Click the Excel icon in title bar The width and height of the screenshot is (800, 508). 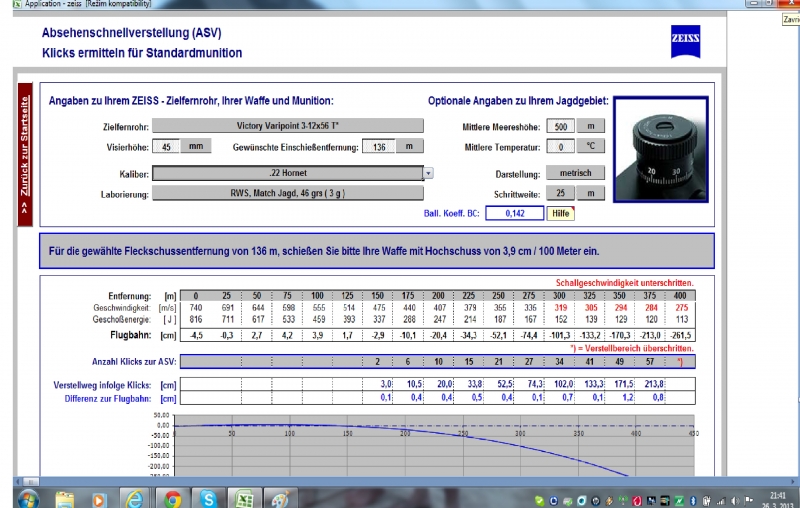click(x=17, y=4)
